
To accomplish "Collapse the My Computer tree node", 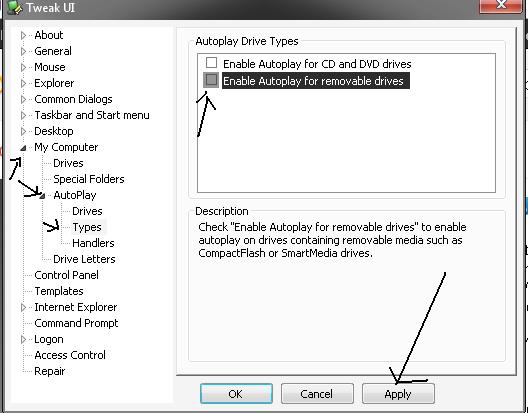I will [x=23, y=148].
